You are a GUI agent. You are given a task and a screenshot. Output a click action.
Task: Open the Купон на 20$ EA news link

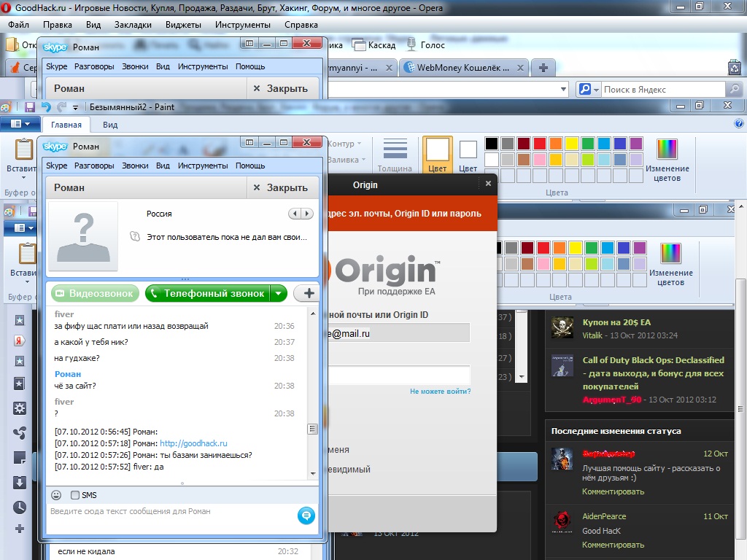pyautogui.click(x=616, y=322)
